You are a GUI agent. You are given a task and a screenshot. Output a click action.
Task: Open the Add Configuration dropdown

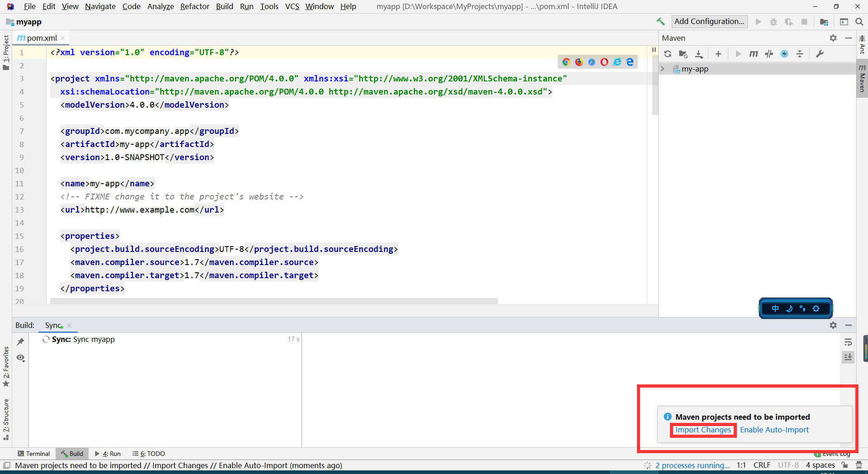coord(709,21)
